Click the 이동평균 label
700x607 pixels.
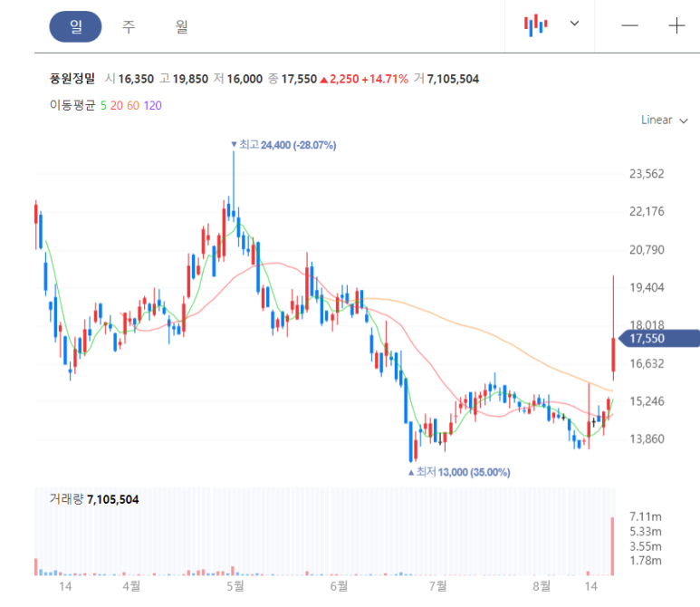[72, 105]
